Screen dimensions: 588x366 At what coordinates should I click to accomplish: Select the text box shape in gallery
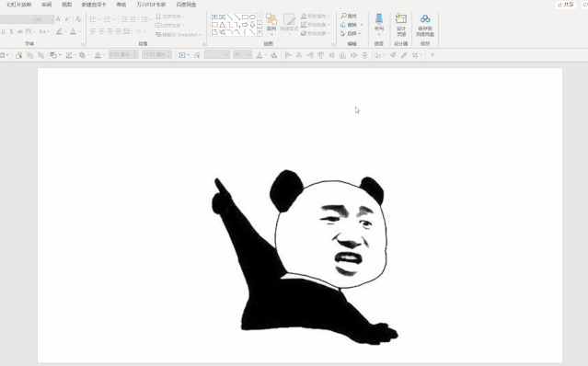[214, 17]
